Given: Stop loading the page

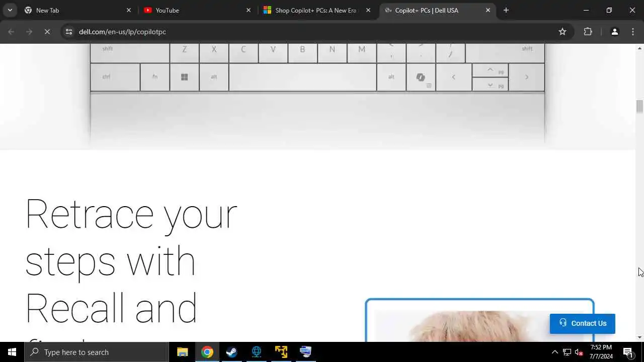Looking at the screenshot, I should coord(47,32).
